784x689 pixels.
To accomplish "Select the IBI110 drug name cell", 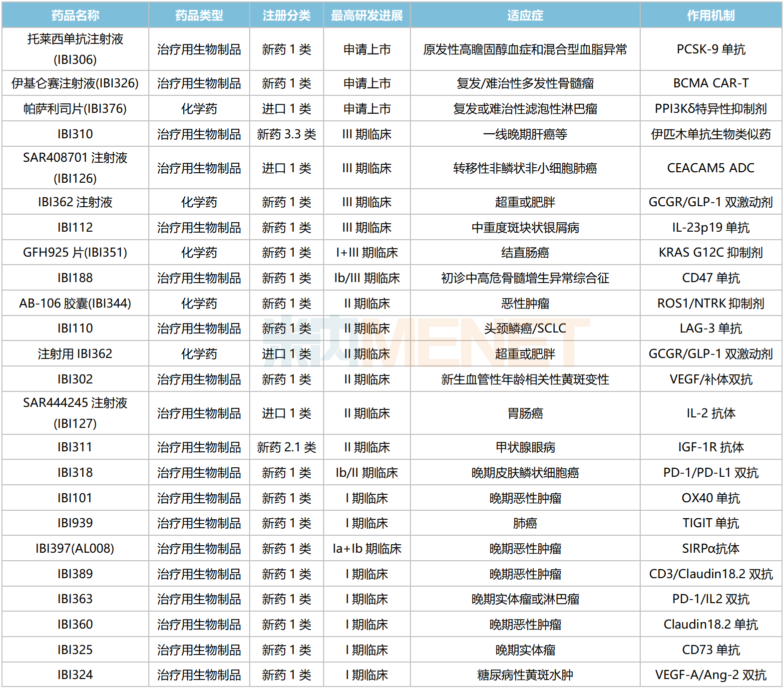I will pos(75,328).
